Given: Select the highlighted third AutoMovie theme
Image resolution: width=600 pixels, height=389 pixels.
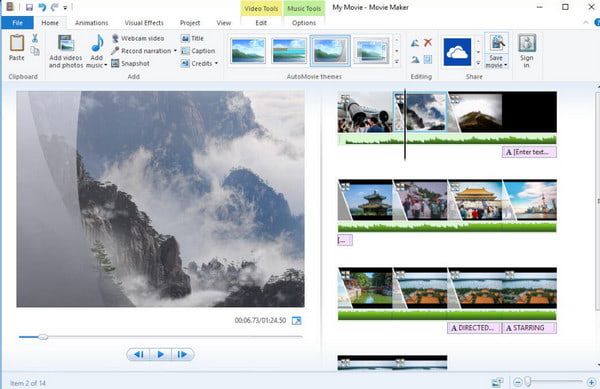Looking at the screenshot, I should 330,50.
